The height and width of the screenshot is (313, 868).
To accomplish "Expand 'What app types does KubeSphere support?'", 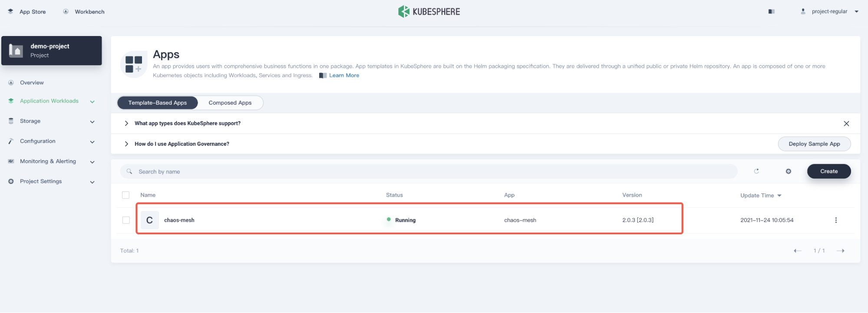I will [x=187, y=124].
